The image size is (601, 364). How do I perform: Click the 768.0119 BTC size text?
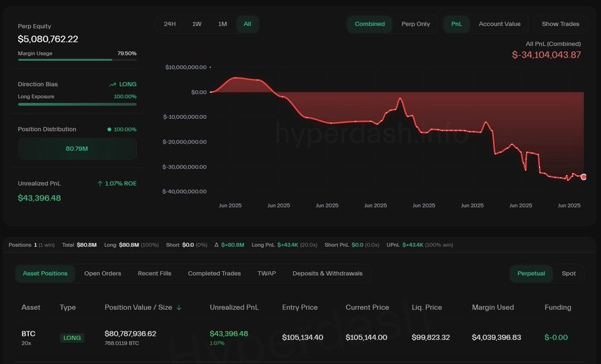(x=122, y=343)
